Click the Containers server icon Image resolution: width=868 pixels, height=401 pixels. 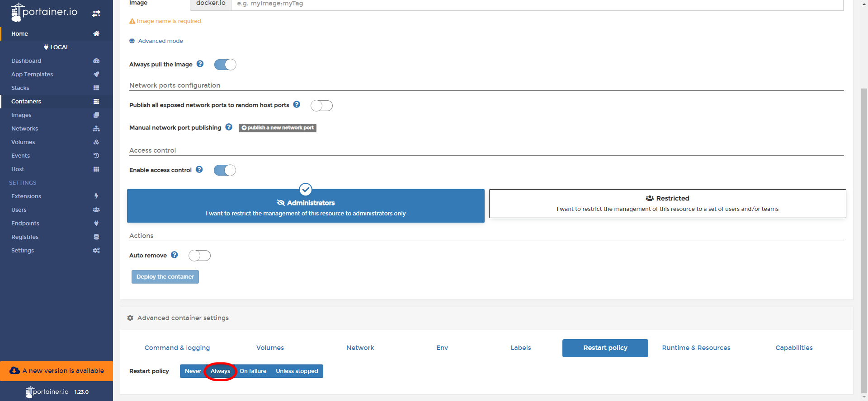[x=96, y=101]
